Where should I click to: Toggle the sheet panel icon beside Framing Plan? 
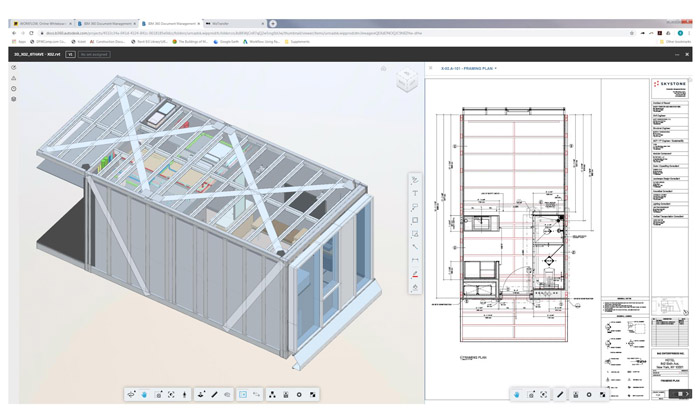(431, 68)
